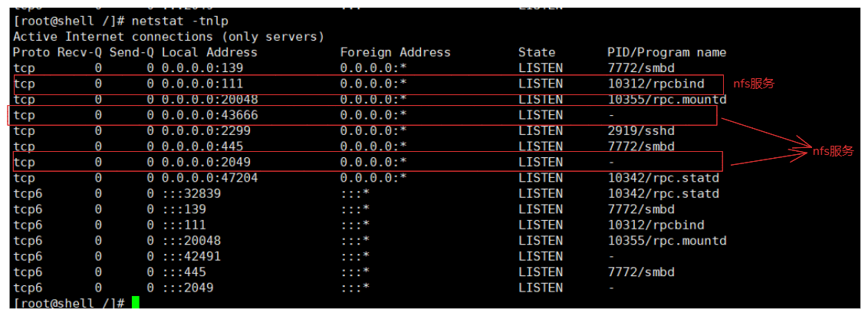Select the line 'Active Internet connections (only servers)'

(168, 37)
